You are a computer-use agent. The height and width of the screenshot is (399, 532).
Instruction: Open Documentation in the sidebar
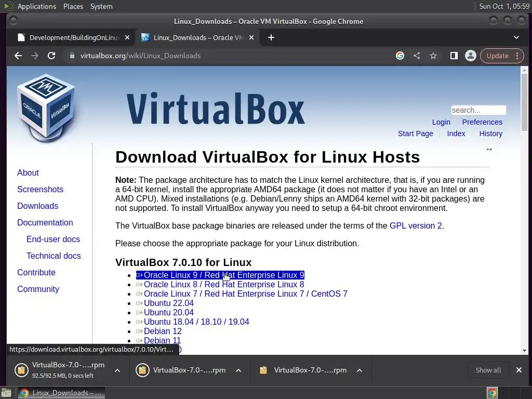click(45, 222)
